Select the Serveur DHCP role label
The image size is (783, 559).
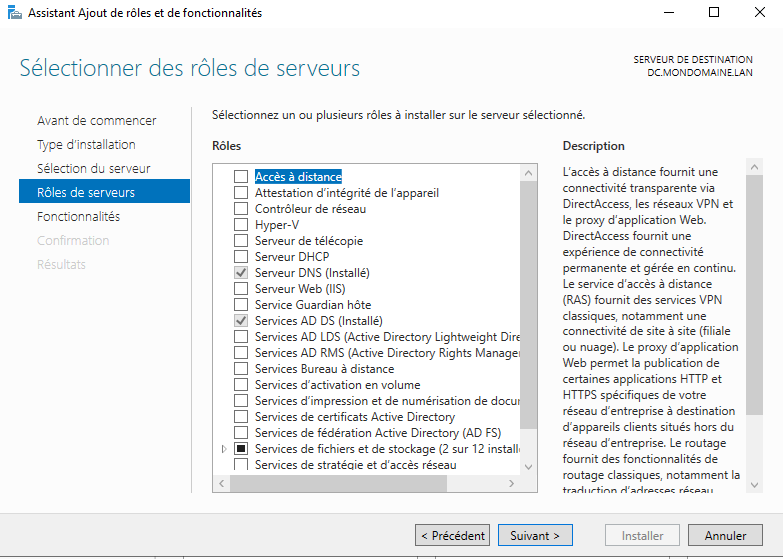(x=292, y=257)
